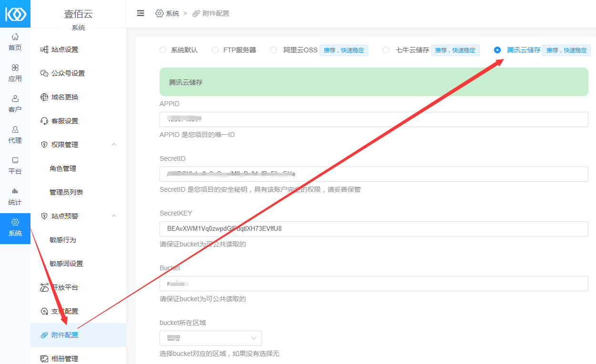Collapse the 权限管理 submenu chevron
The width and height of the screenshot is (596, 364).
[x=114, y=145]
